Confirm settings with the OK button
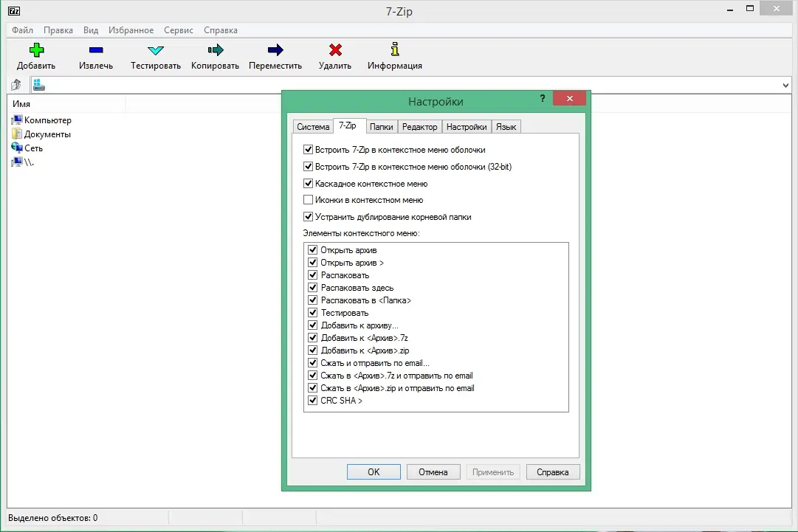The height and width of the screenshot is (532, 798). click(374, 472)
